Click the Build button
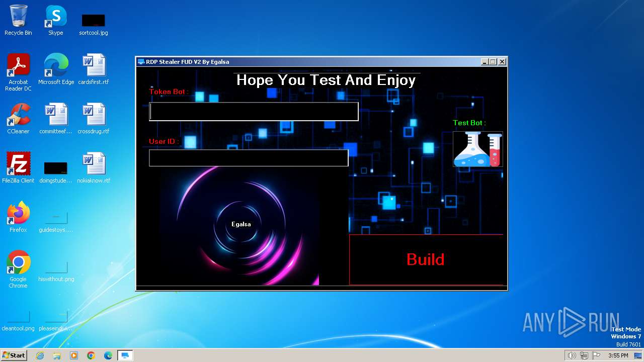The image size is (644, 362). 426,259
